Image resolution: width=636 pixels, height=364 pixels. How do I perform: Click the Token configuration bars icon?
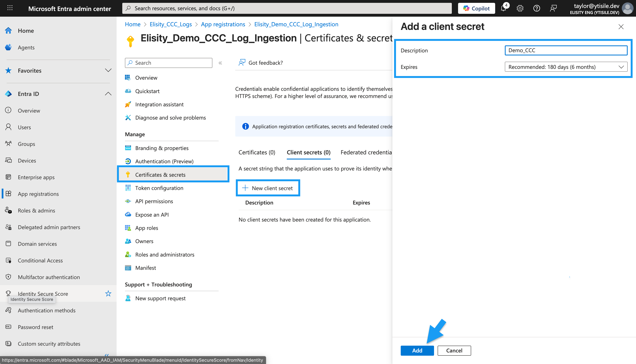point(128,188)
